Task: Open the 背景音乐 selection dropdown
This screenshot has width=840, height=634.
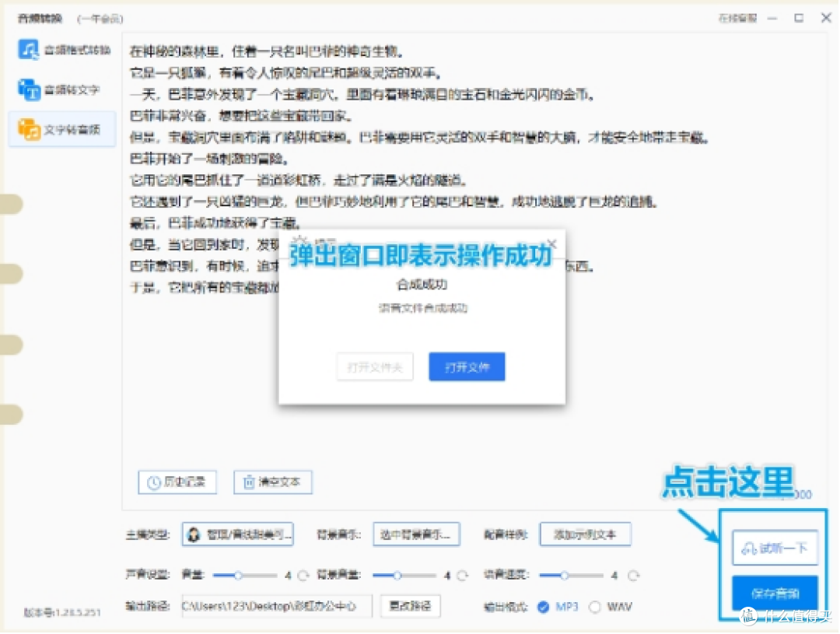Action: pyautogui.click(x=416, y=534)
